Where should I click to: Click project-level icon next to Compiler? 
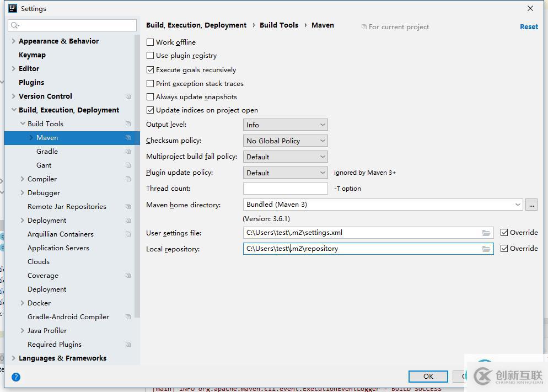128,179
